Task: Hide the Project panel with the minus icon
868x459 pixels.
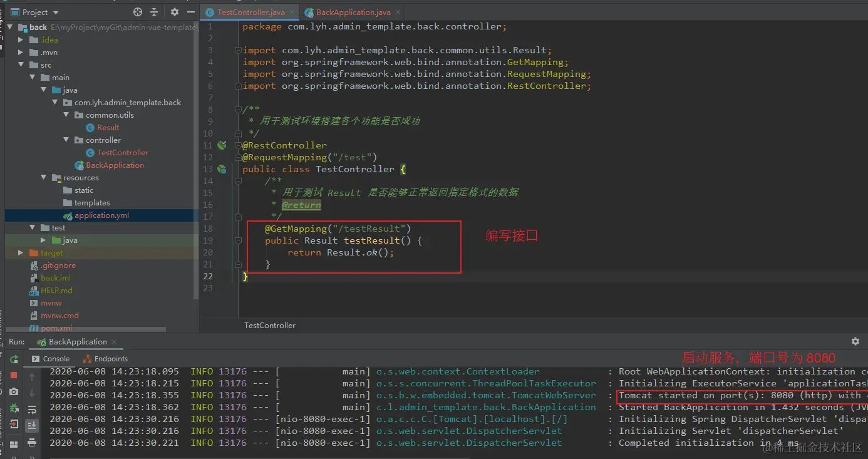Action: (191, 12)
